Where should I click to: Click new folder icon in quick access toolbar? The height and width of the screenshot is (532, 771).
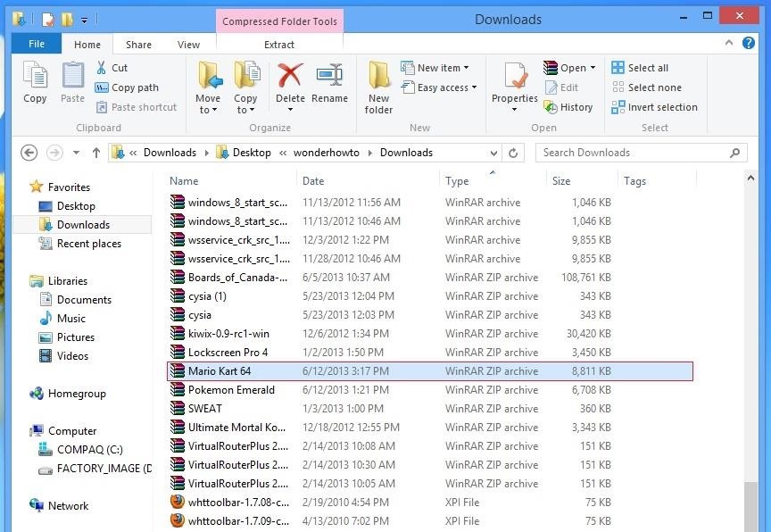(67, 20)
